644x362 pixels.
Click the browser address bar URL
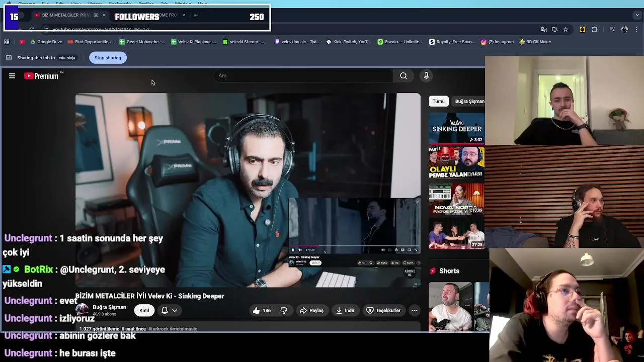[x=101, y=29]
